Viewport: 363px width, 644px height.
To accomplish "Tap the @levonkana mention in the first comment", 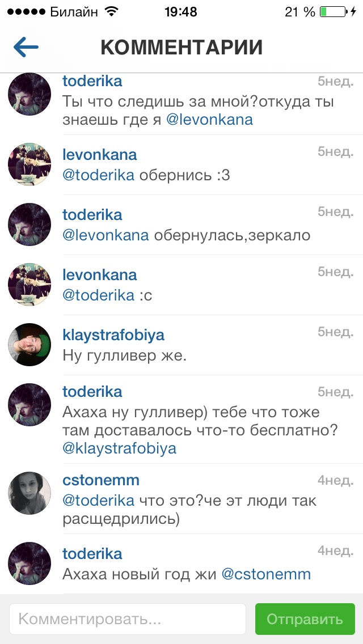I will (209, 120).
